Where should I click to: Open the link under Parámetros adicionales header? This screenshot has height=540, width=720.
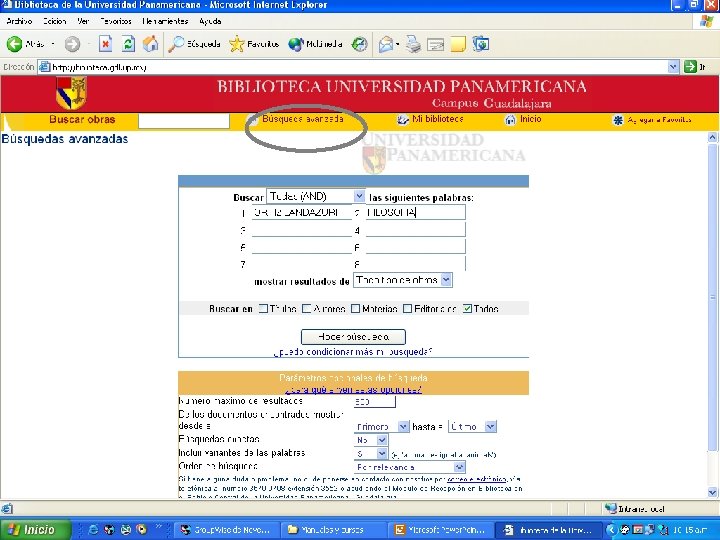[x=353, y=389]
